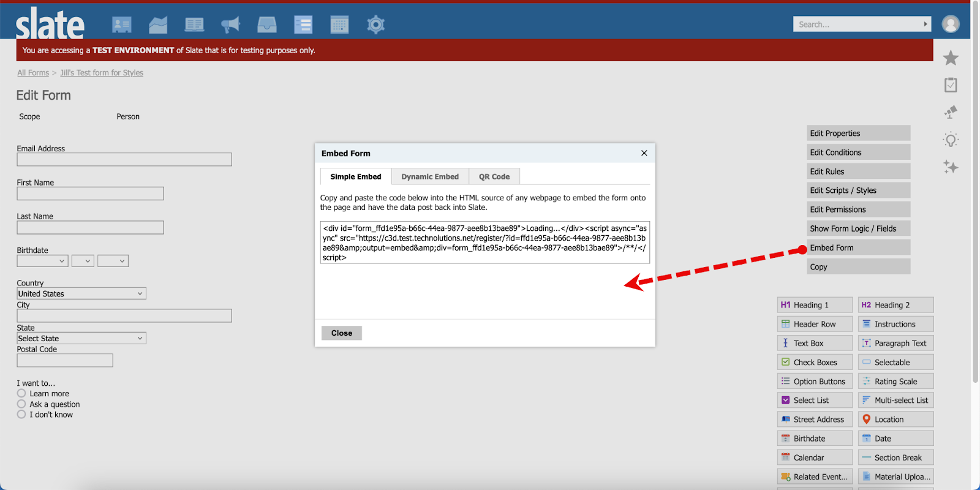
Task: Click the Copy form button
Action: (859, 266)
